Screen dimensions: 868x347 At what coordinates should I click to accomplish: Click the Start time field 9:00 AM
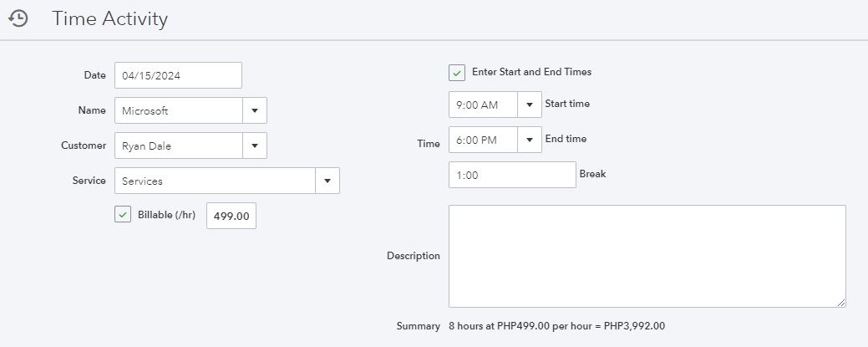pos(483,105)
